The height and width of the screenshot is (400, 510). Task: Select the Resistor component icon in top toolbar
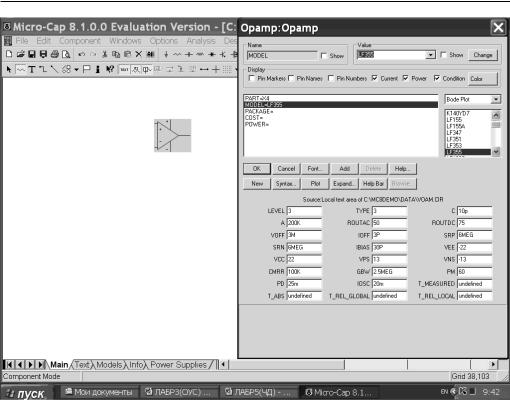(177, 54)
